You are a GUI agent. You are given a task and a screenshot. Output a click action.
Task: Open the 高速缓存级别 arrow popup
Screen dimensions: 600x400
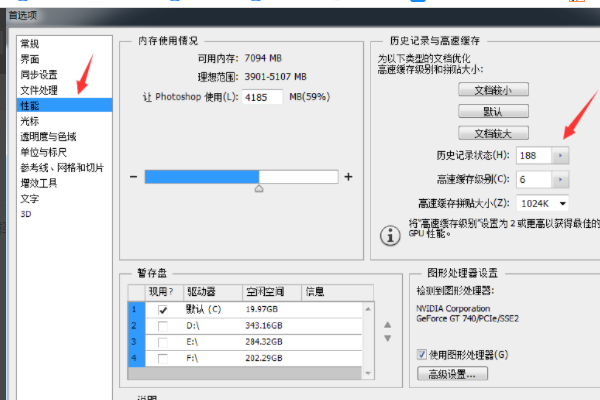click(561, 180)
